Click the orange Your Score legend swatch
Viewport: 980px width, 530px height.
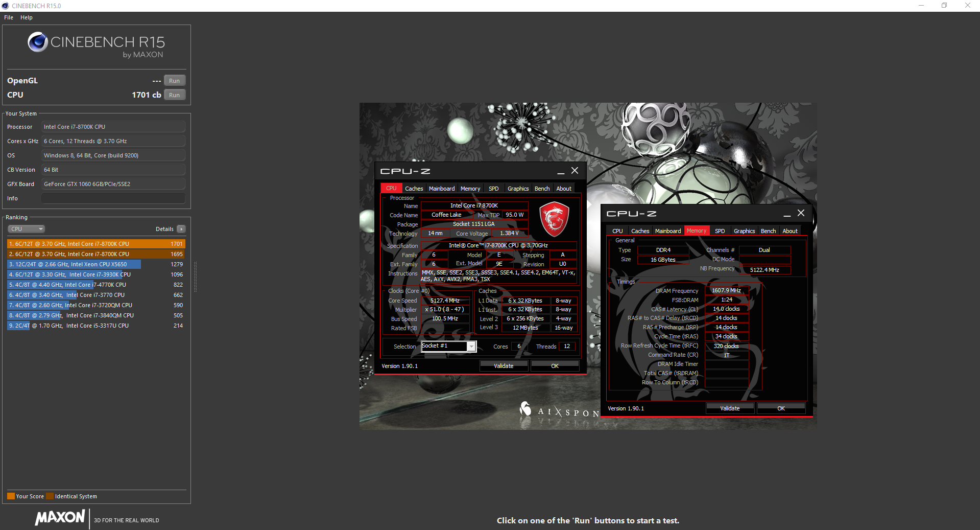(11, 496)
